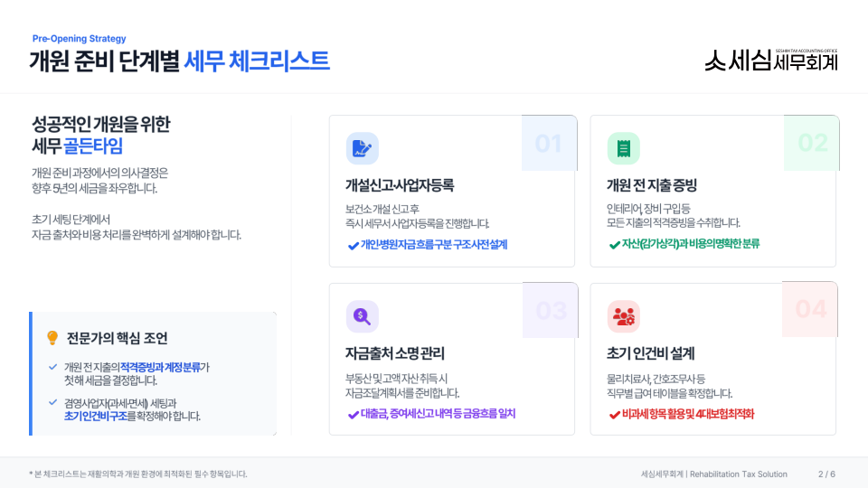Image resolution: width=868 pixels, height=488 pixels.
Task: Click the lightbulb icon beside 전문가의 핵심 조언
Action: point(52,338)
